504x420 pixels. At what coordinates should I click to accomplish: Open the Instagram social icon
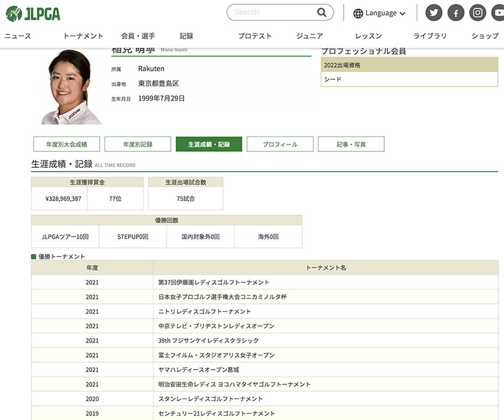coord(478,13)
